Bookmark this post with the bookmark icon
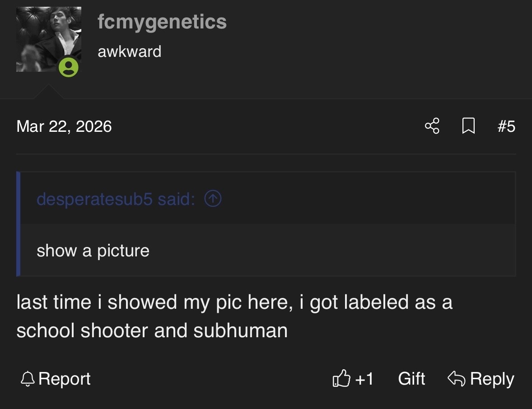This screenshot has width=532, height=409. pyautogui.click(x=468, y=126)
